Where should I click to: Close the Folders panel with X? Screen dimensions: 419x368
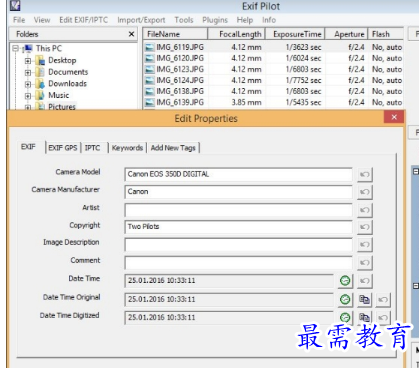[x=131, y=34]
